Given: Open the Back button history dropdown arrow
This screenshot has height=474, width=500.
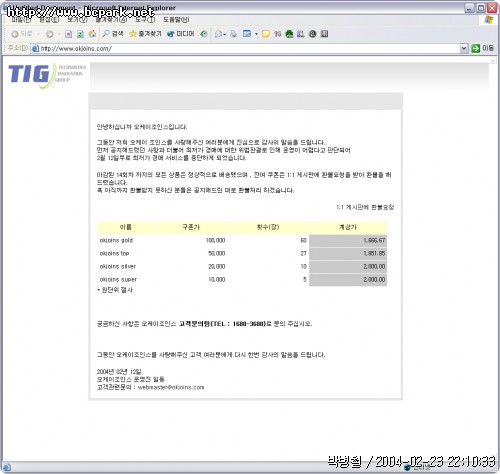Looking at the screenshot, I should (x=39, y=34).
